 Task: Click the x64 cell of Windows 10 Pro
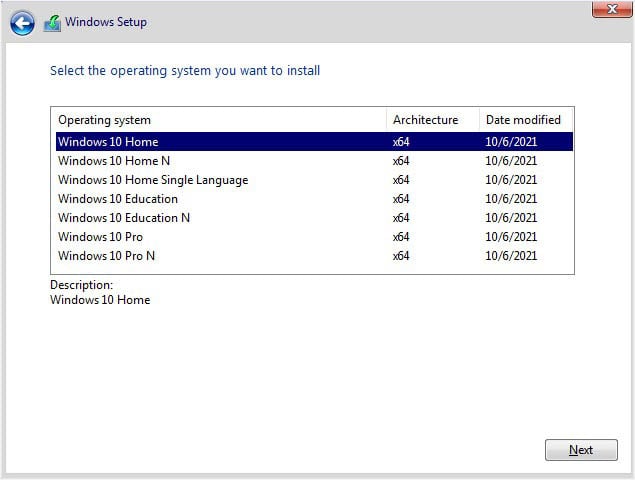[401, 237]
